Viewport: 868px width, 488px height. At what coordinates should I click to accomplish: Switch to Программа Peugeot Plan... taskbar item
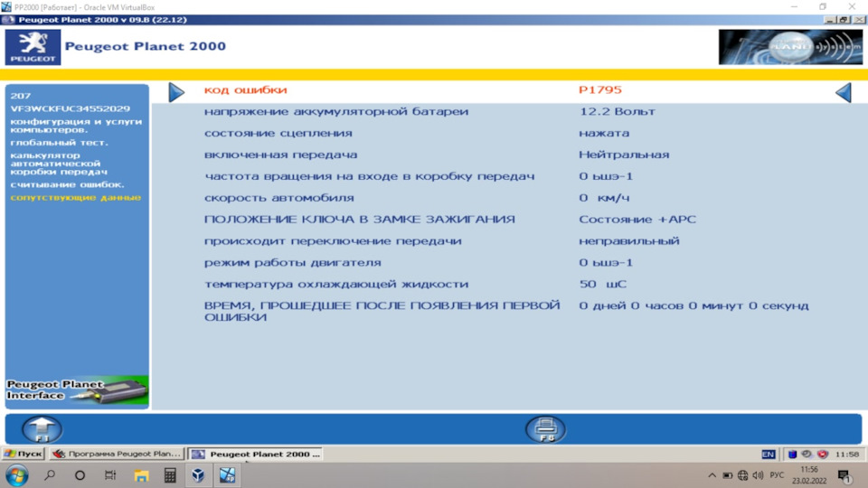tap(117, 454)
